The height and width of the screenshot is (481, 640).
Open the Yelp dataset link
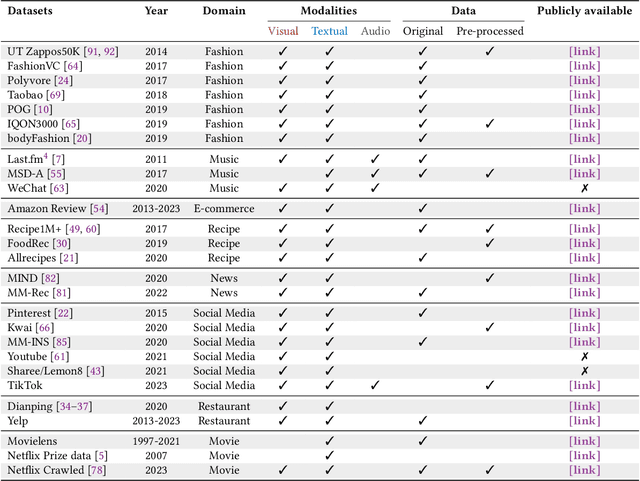[584, 420]
